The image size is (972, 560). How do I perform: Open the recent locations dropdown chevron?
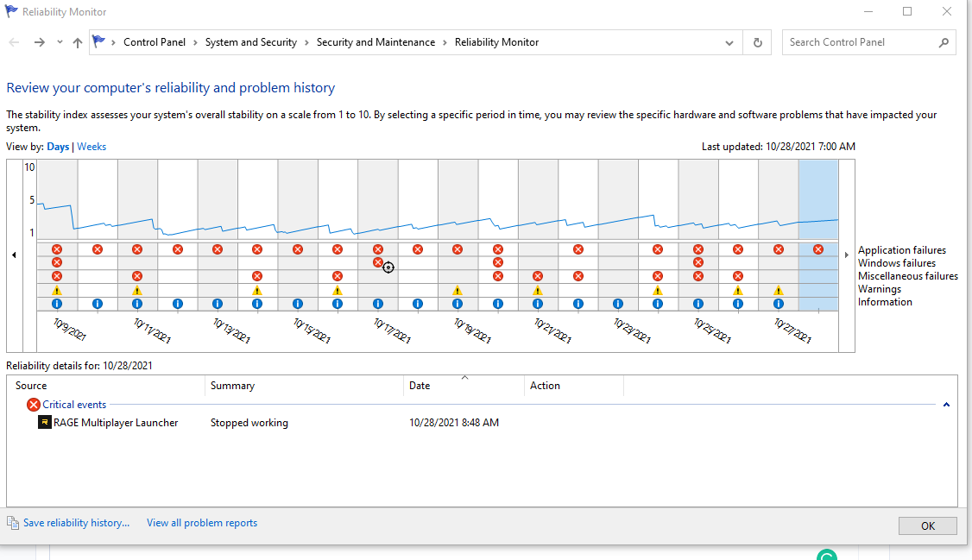point(60,42)
